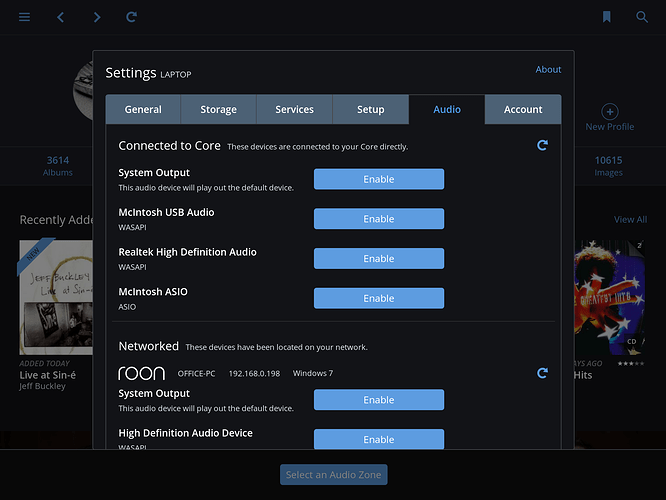The height and width of the screenshot is (500, 666).
Task: Enable Realtek High Definition Audio
Action: coord(379,259)
